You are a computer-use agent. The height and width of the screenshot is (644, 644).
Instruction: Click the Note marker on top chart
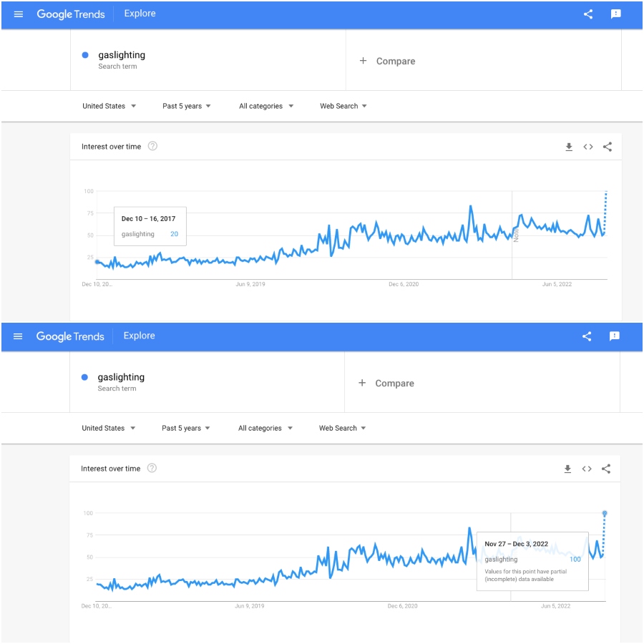pos(516,235)
